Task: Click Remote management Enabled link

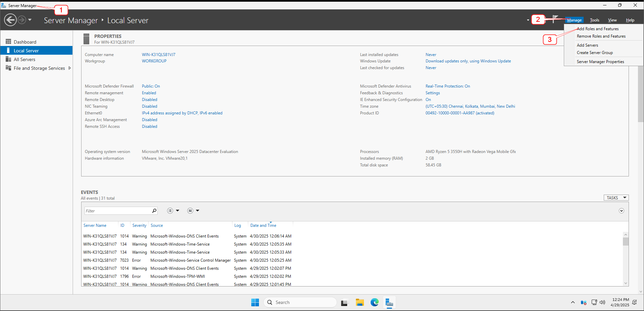Action: (x=149, y=93)
